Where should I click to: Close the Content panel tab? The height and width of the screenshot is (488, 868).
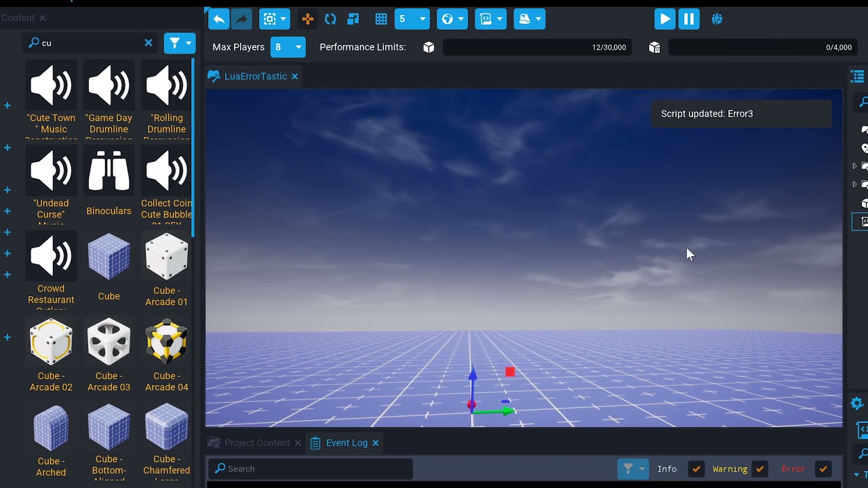point(43,18)
